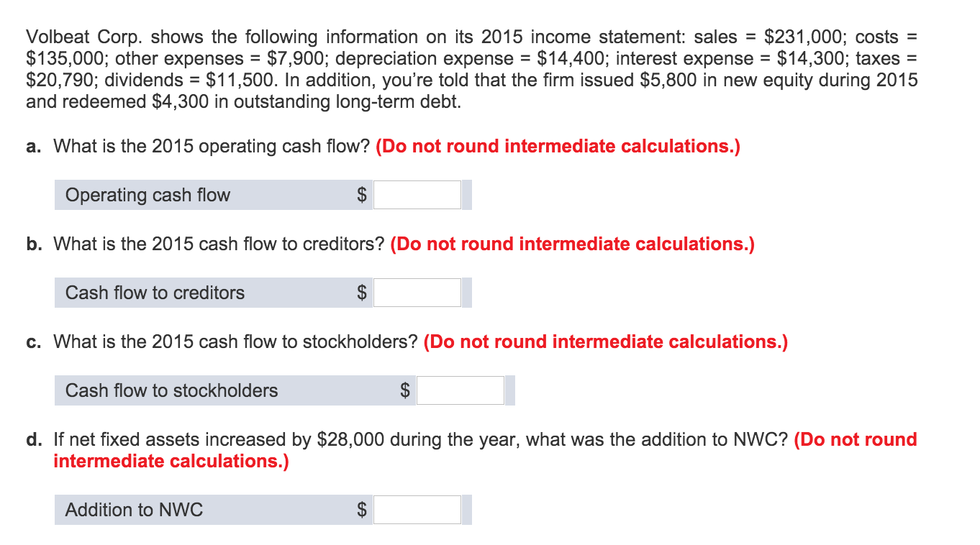Image resolution: width=980 pixels, height=545 pixels.
Task: Click the "Cash flow to creditors" row label
Action: point(155,293)
